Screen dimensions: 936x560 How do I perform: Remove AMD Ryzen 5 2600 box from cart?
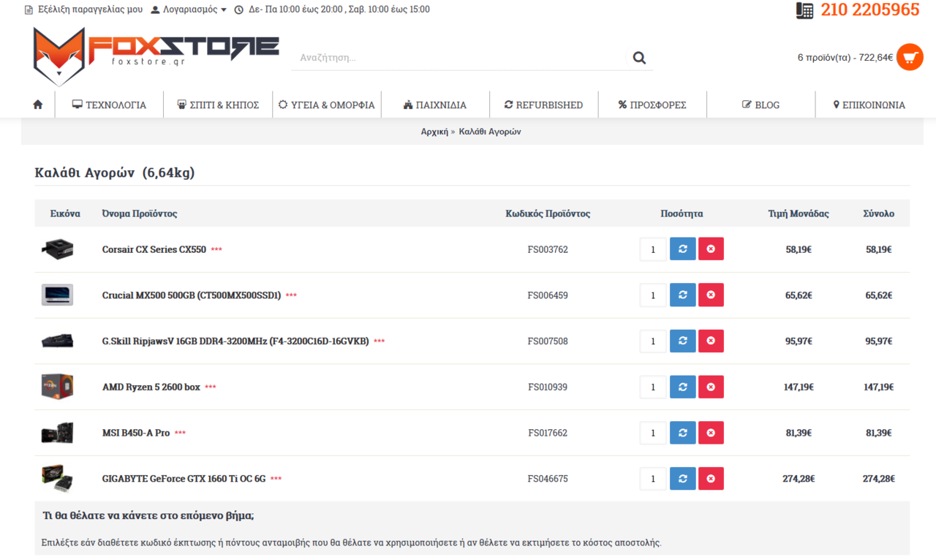tap(711, 387)
